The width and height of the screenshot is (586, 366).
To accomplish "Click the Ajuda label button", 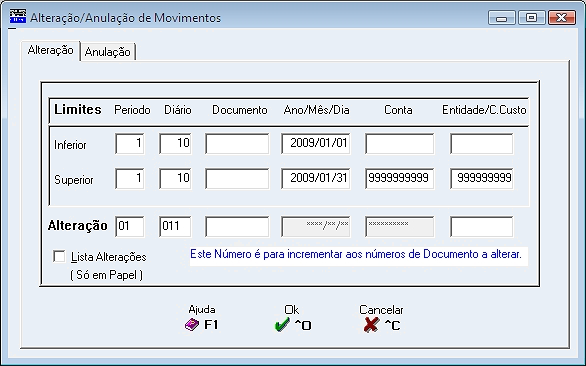I will [x=202, y=310].
